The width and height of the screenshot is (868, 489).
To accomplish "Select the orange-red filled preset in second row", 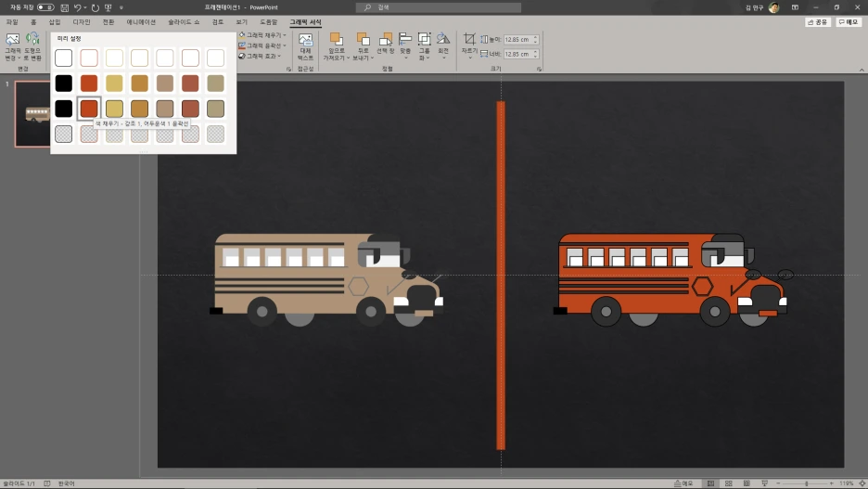I will tap(89, 84).
